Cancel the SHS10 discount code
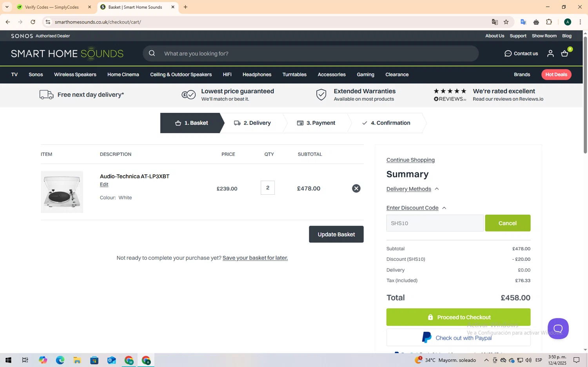The width and height of the screenshot is (588, 367). (x=508, y=223)
